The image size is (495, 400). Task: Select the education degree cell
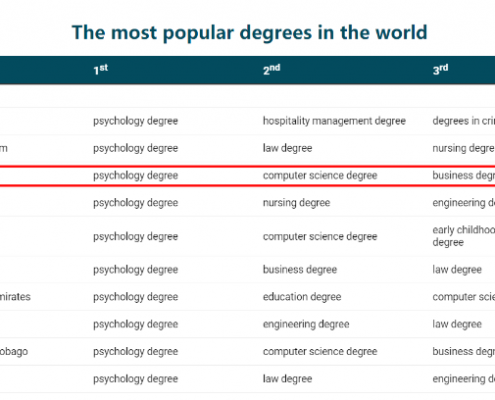(x=302, y=297)
